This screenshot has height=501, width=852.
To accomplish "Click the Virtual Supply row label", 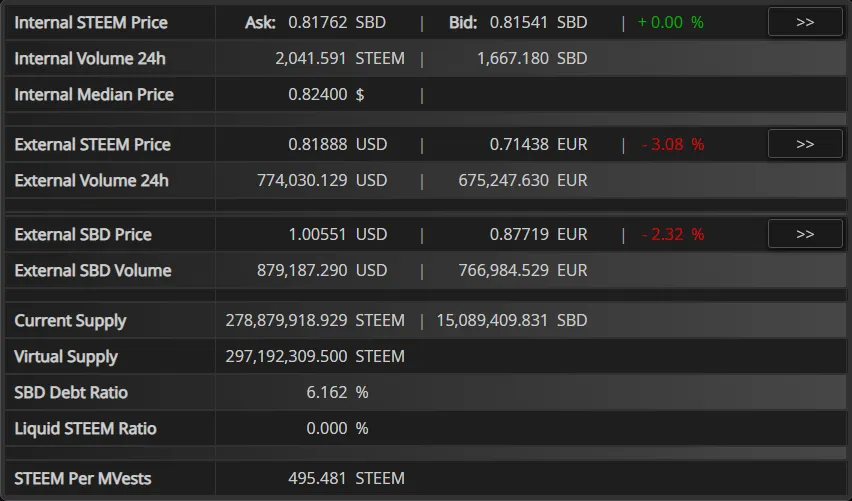I will tap(66, 356).
